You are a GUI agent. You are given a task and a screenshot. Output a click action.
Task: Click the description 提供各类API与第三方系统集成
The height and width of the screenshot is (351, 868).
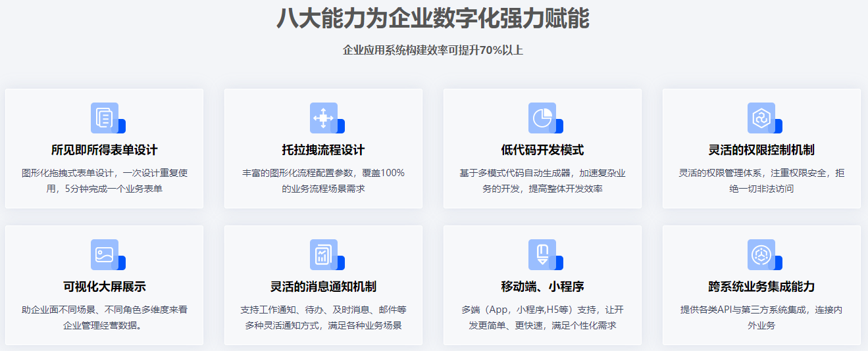[x=744, y=310]
